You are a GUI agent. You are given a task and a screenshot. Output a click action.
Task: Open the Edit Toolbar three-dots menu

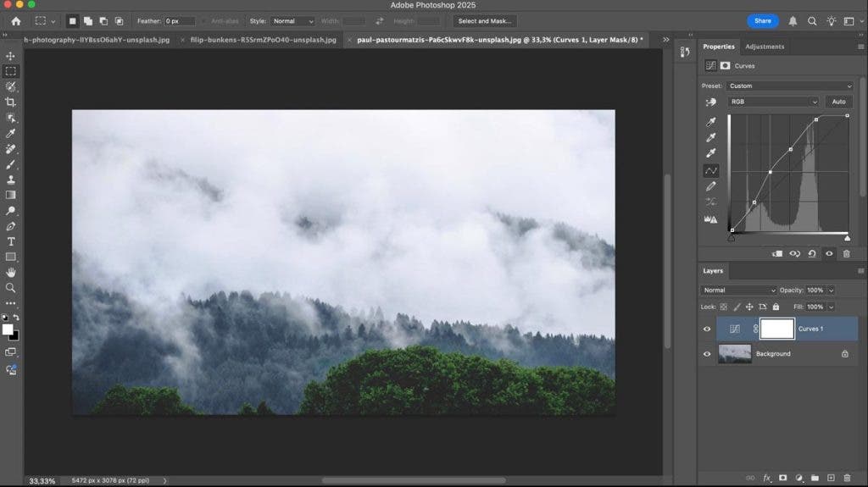(10, 303)
